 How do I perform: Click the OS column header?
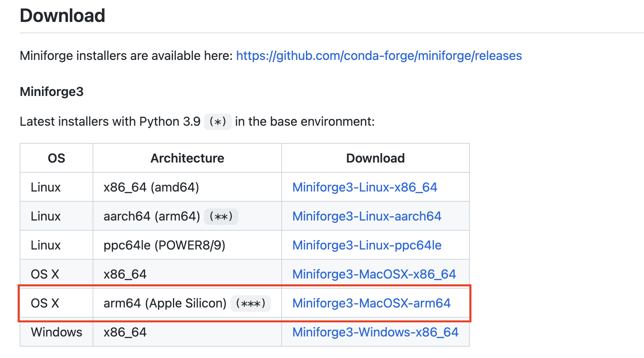pos(56,158)
